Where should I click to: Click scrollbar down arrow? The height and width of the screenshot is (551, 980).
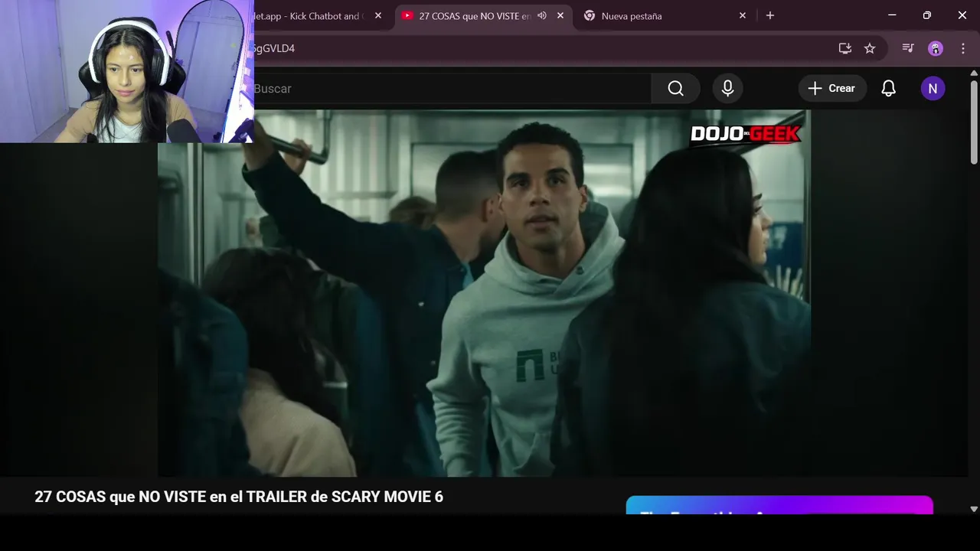point(974,509)
